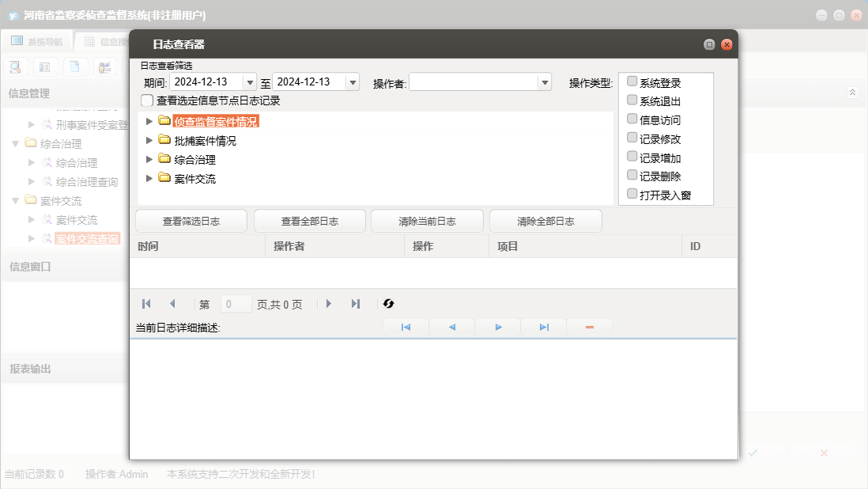Click the red minus delete log button
Image resolution: width=868 pixels, height=489 pixels.
point(589,327)
